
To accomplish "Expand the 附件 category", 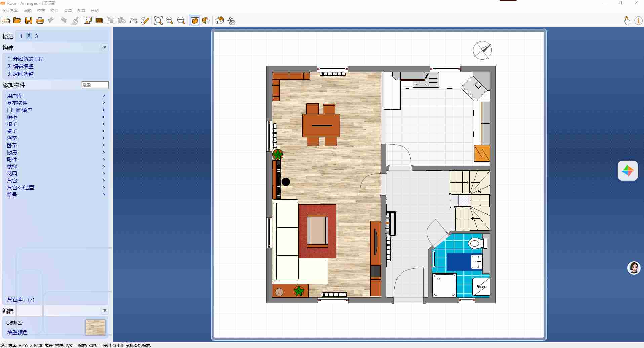I will [x=56, y=159].
